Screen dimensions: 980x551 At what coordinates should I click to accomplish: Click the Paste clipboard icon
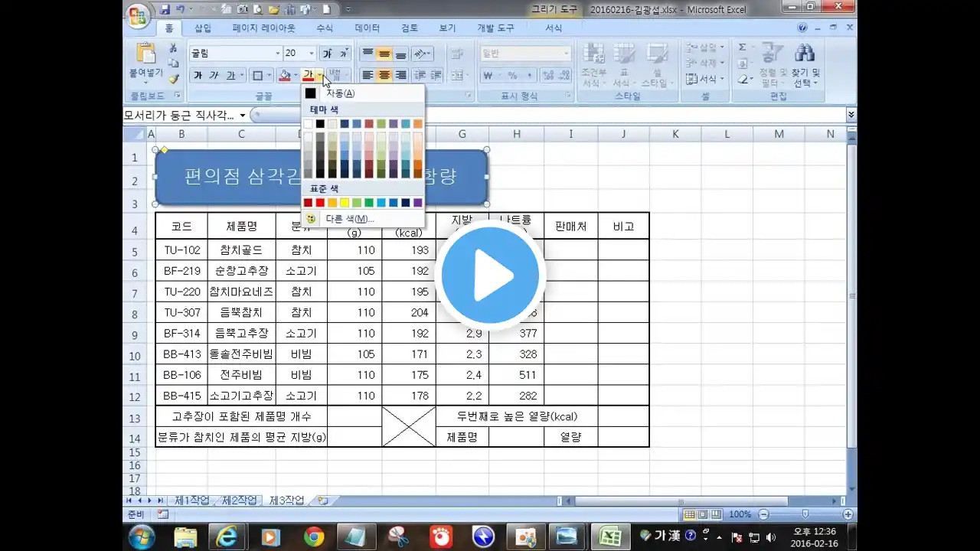click(145, 53)
